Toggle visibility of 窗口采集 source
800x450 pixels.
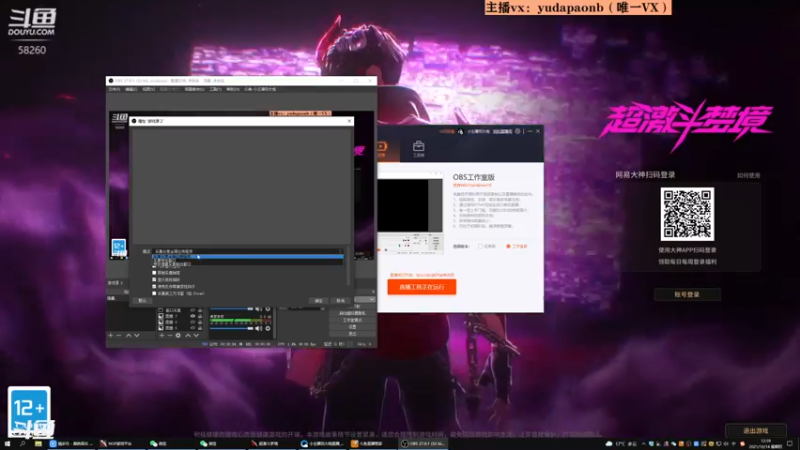click(193, 310)
